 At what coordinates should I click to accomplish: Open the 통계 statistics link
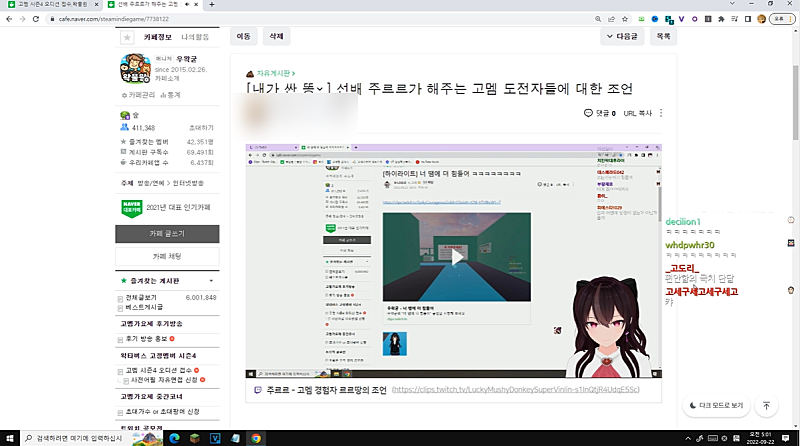(170, 95)
